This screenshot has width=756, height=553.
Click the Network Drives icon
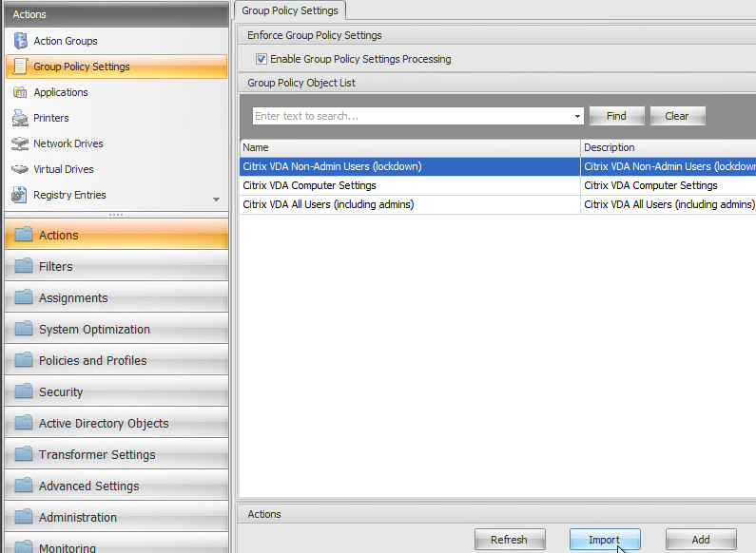click(20, 143)
